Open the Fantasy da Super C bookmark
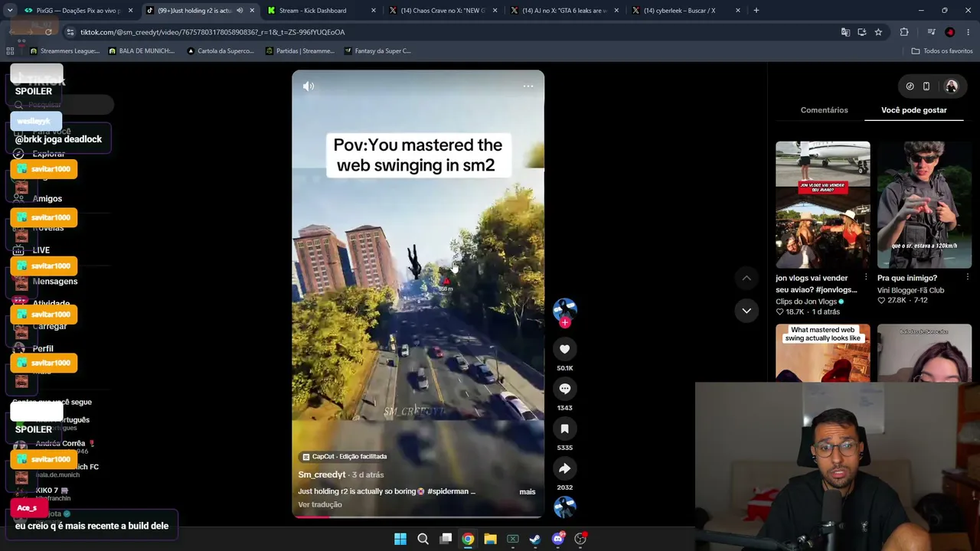Viewport: 980px width, 551px height. [x=377, y=51]
